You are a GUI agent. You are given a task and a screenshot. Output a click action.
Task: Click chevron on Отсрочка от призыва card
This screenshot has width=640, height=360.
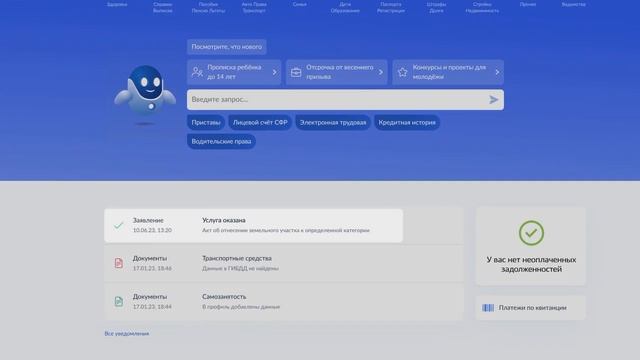[380, 72]
